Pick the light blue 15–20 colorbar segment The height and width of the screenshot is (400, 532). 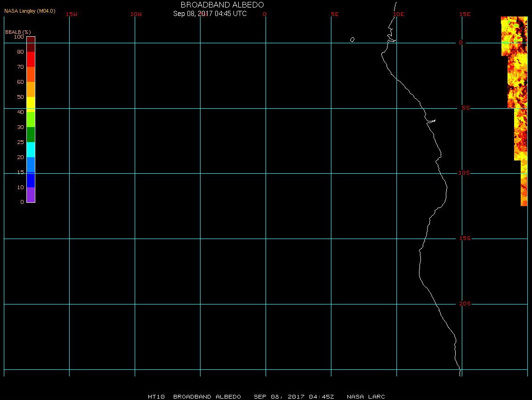coord(31,165)
